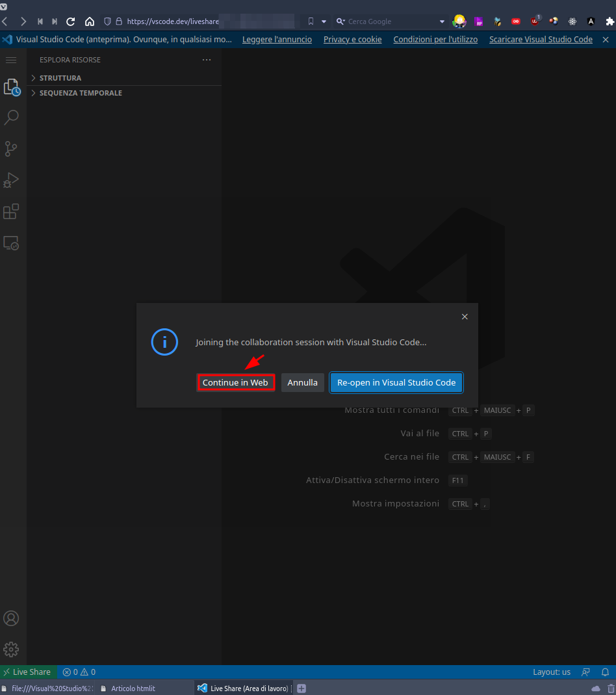Click the hamburger application menu
The image size is (616, 695).
click(x=11, y=60)
